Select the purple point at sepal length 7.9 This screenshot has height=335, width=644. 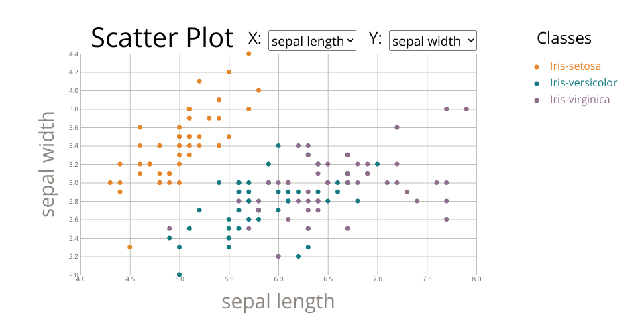(466, 109)
